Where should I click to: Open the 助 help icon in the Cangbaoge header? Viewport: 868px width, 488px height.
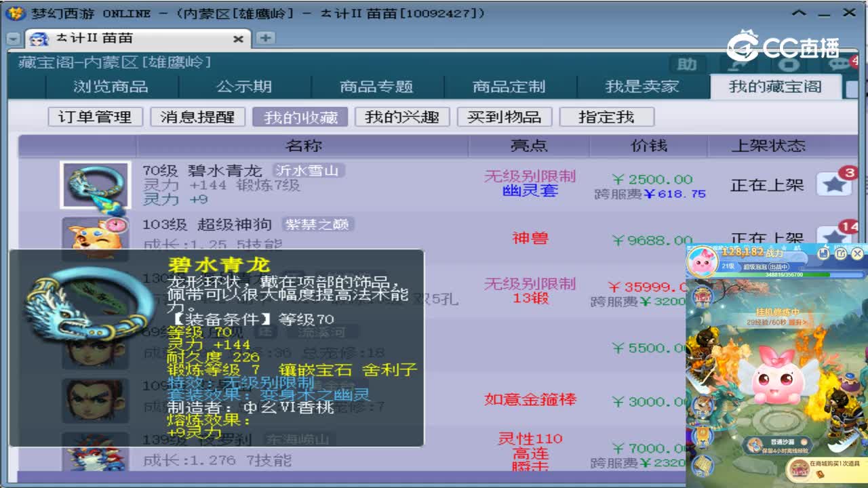click(x=686, y=64)
